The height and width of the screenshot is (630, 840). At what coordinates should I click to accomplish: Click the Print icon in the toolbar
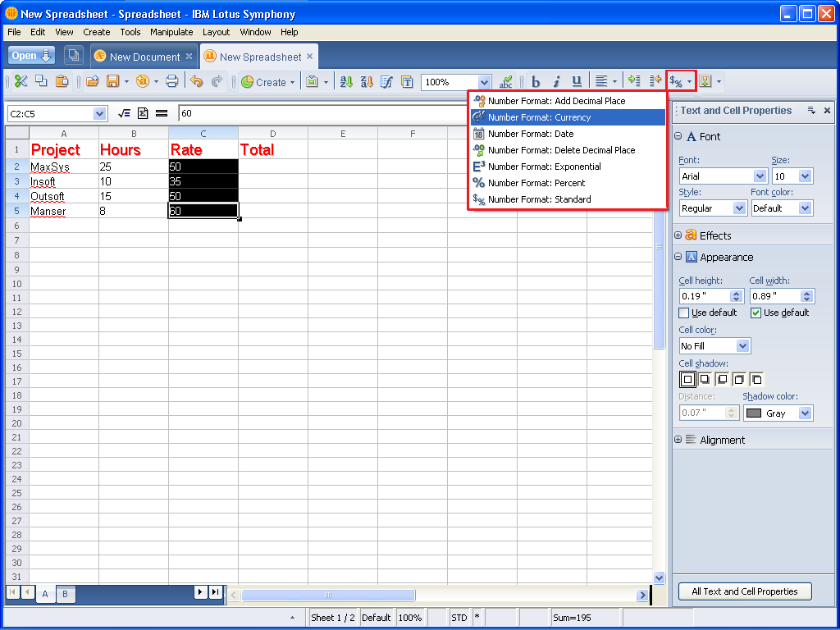click(x=171, y=81)
